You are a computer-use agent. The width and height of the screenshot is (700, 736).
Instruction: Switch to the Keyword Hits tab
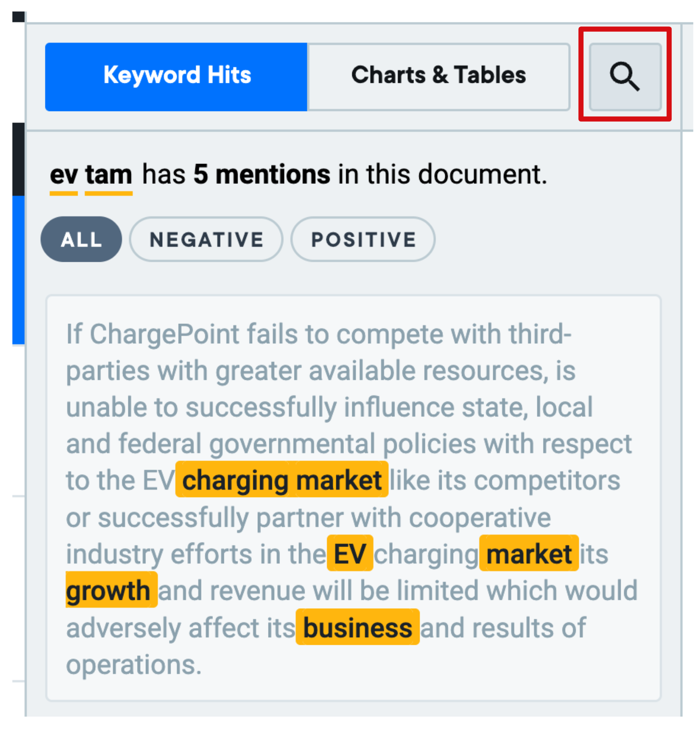point(176,77)
